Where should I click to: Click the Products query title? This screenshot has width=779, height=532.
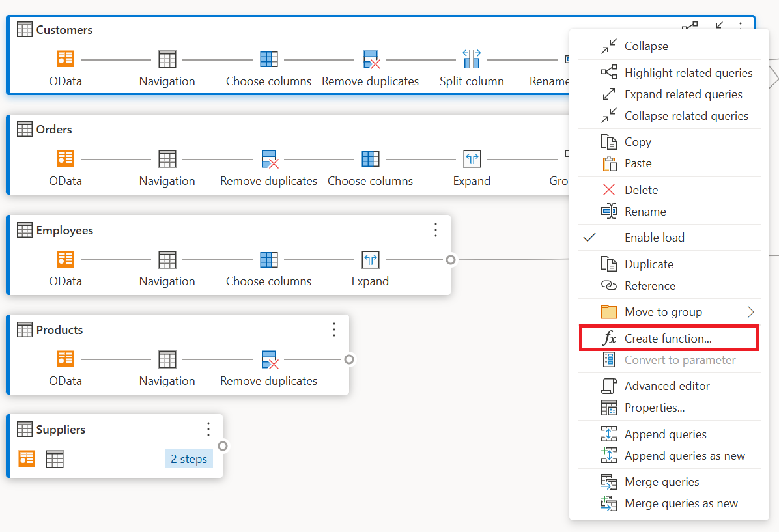tap(60, 330)
